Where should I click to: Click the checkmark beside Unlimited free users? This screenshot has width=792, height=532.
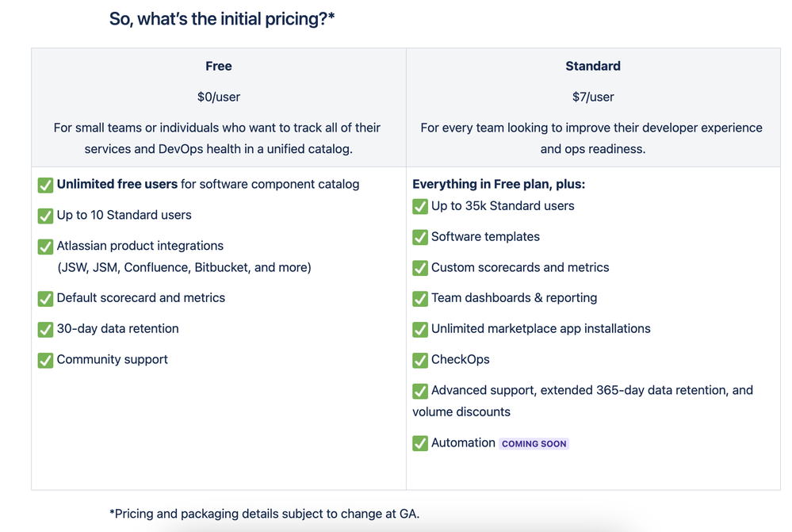[x=46, y=185]
